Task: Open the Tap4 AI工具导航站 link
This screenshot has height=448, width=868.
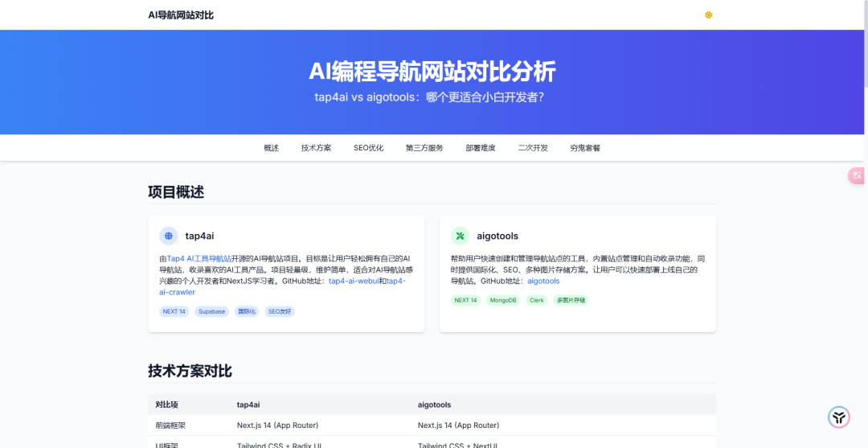Action: [199, 259]
